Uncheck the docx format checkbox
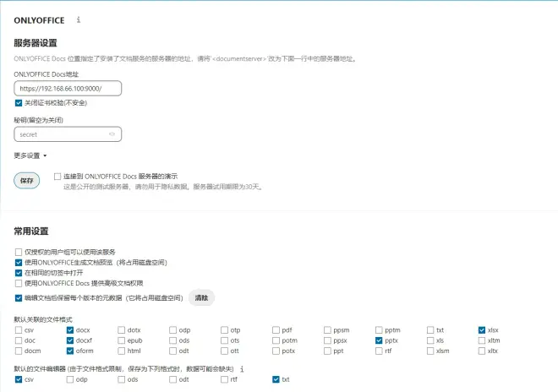558x392 pixels. [70, 330]
